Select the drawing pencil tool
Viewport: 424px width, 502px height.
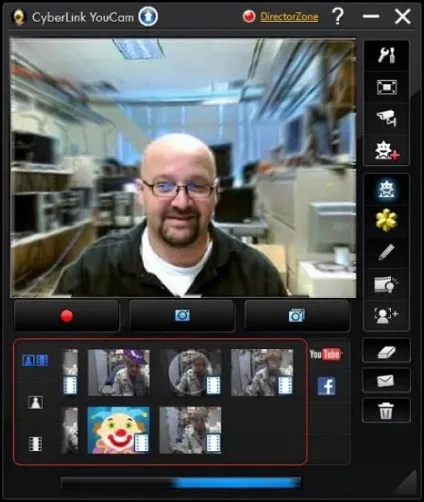[387, 252]
